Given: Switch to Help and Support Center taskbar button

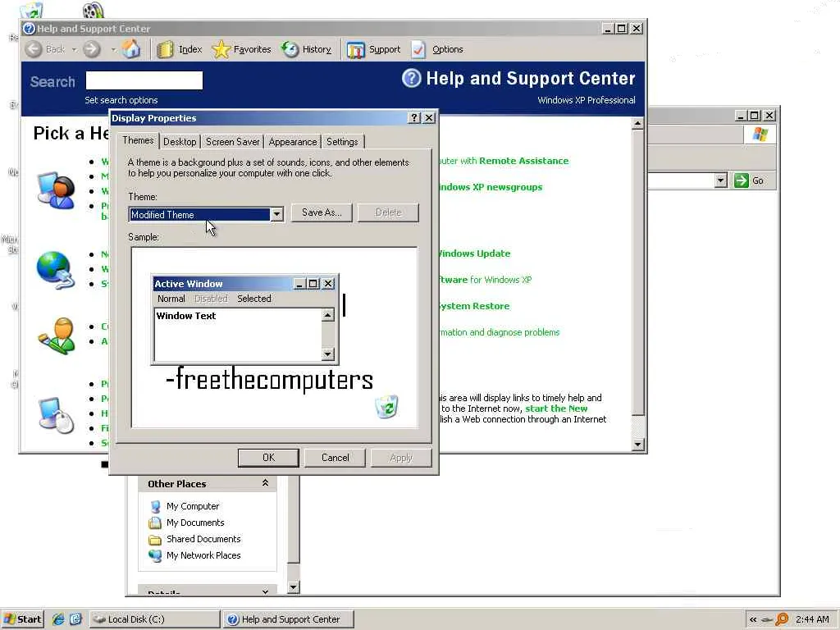Looking at the screenshot, I should tap(288, 619).
